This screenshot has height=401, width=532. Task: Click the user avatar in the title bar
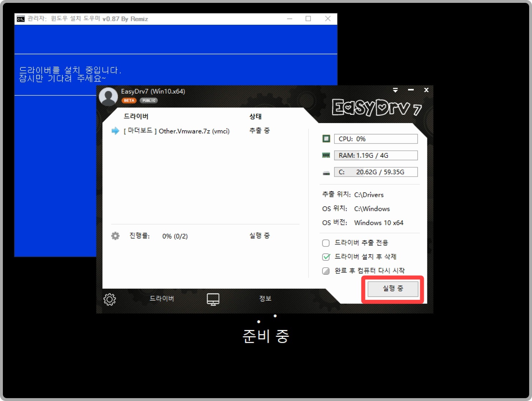coord(108,96)
